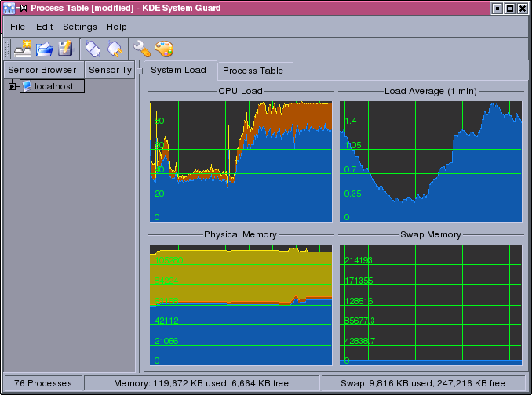The height and width of the screenshot is (395, 532).
Task: Click the New Worksheet toolbar icon
Action: [23, 49]
